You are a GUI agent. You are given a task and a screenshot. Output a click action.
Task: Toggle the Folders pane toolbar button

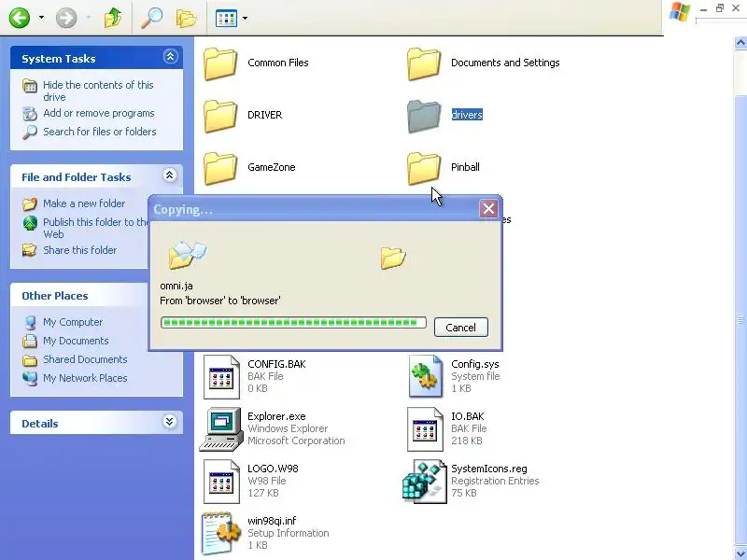click(186, 18)
